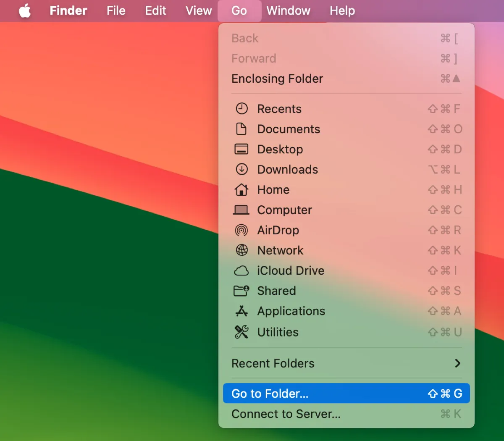Viewport: 504px width, 441px height.
Task: Click the Home house icon
Action: pos(241,189)
